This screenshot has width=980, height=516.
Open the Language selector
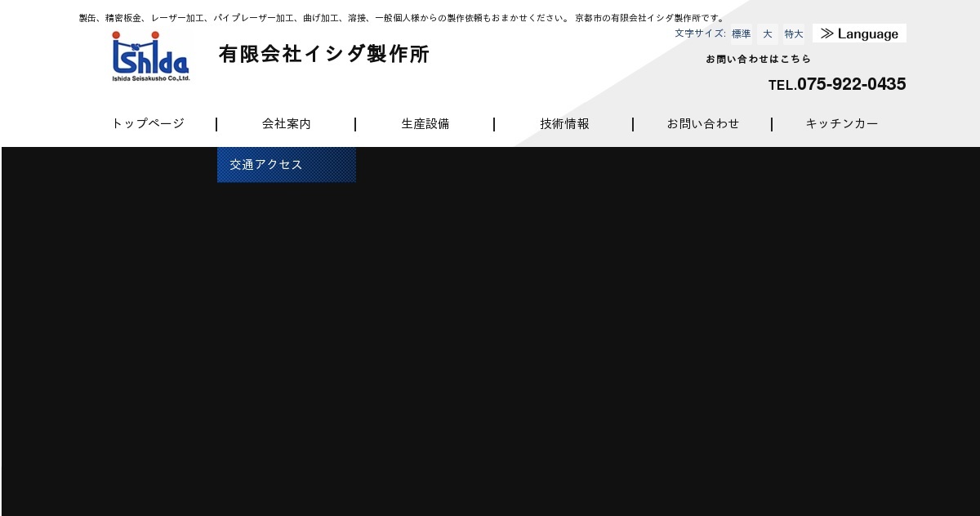click(x=859, y=33)
